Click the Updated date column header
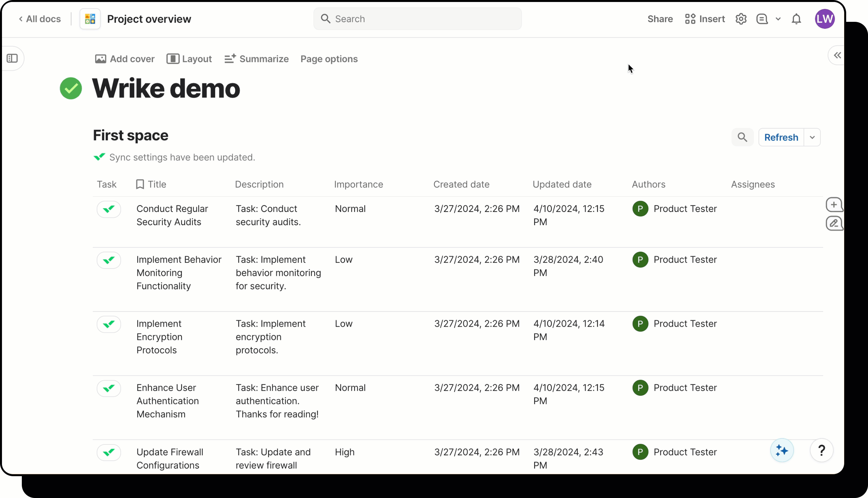The image size is (868, 498). coord(562,185)
